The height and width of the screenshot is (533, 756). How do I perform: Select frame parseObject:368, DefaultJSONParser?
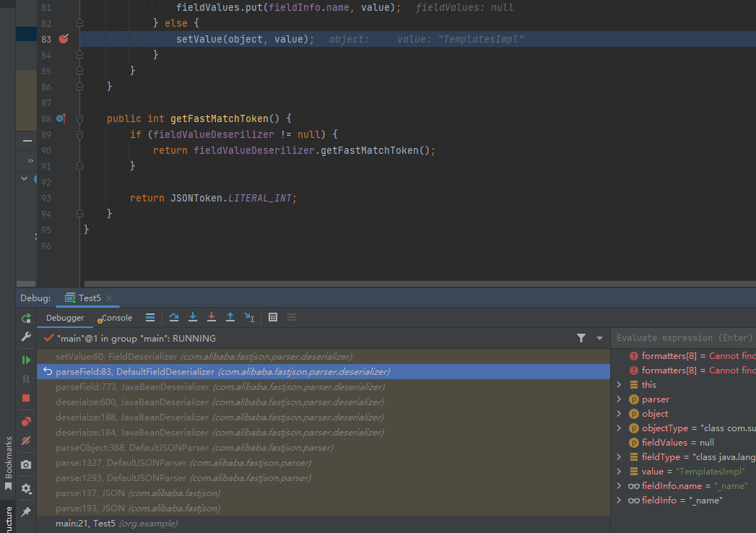click(x=323, y=448)
